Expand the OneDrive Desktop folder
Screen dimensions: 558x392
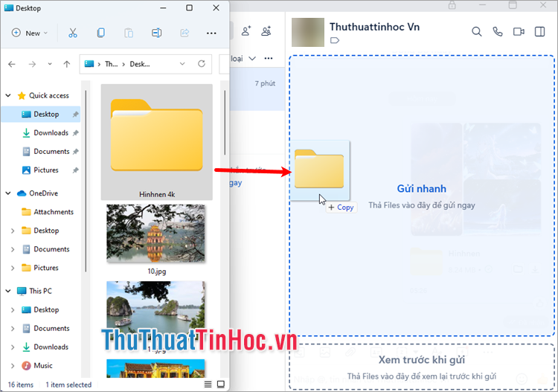coord(13,231)
